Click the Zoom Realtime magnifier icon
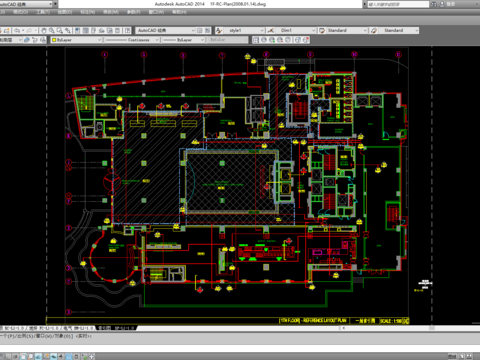 (x=52, y=30)
